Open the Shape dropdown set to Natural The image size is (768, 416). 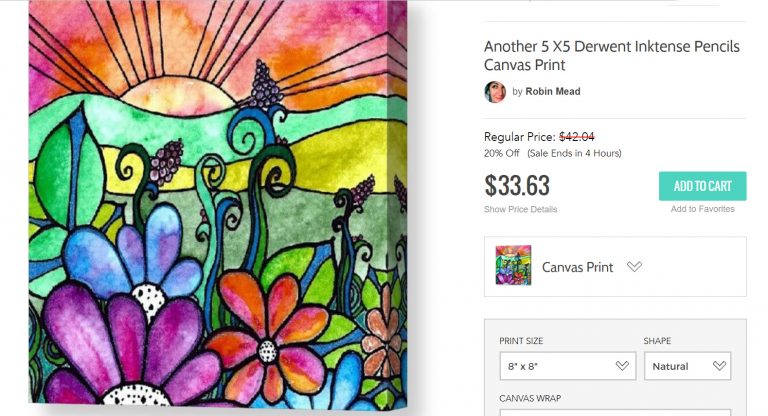689,366
